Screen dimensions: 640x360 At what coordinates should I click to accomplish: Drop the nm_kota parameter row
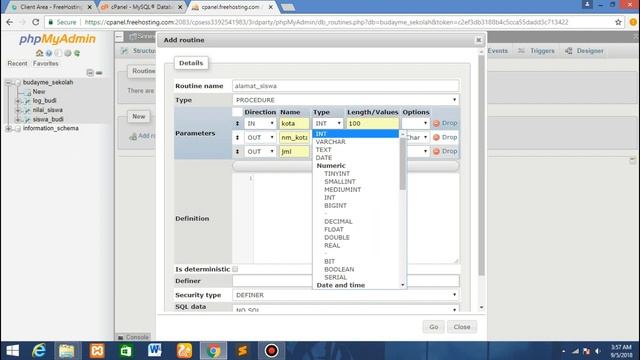point(445,138)
